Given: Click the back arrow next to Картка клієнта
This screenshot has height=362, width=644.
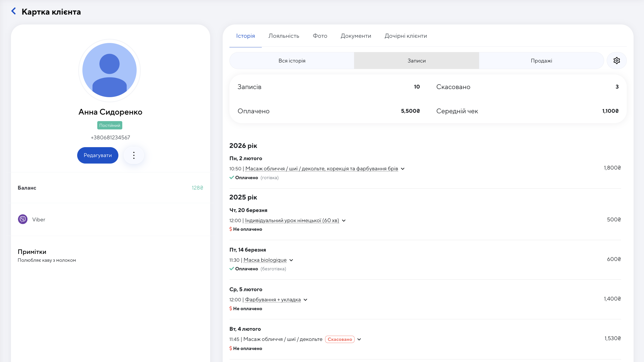Looking at the screenshot, I should pyautogui.click(x=14, y=11).
